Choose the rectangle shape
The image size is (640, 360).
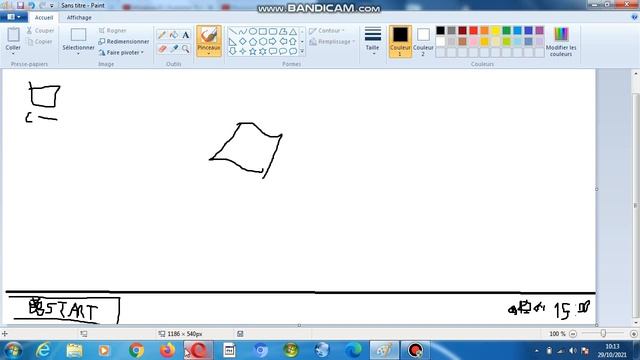pyautogui.click(x=263, y=31)
